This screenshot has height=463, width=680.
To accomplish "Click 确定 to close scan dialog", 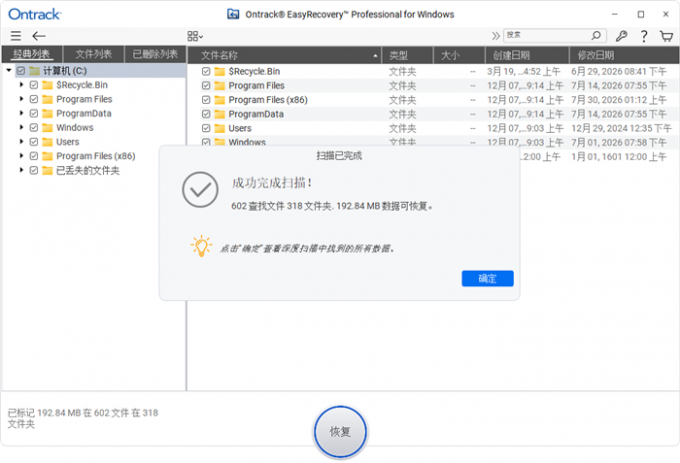I will click(487, 278).
